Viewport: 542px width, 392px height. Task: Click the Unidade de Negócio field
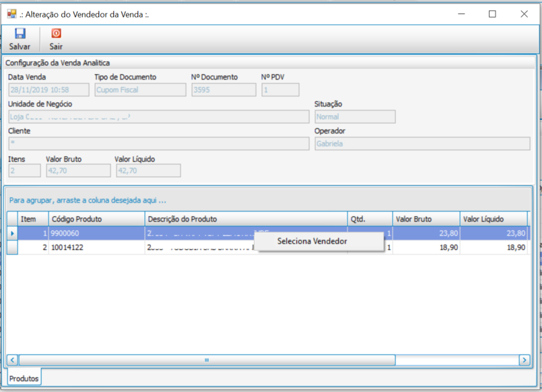click(x=159, y=117)
